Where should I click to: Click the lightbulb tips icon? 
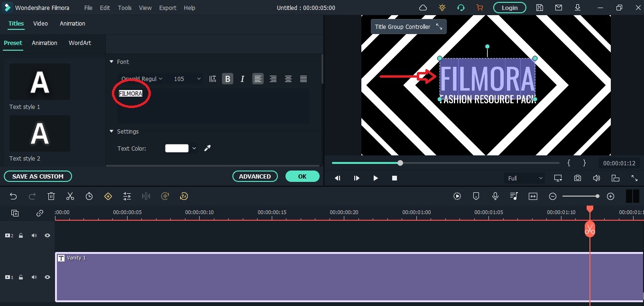click(x=442, y=8)
